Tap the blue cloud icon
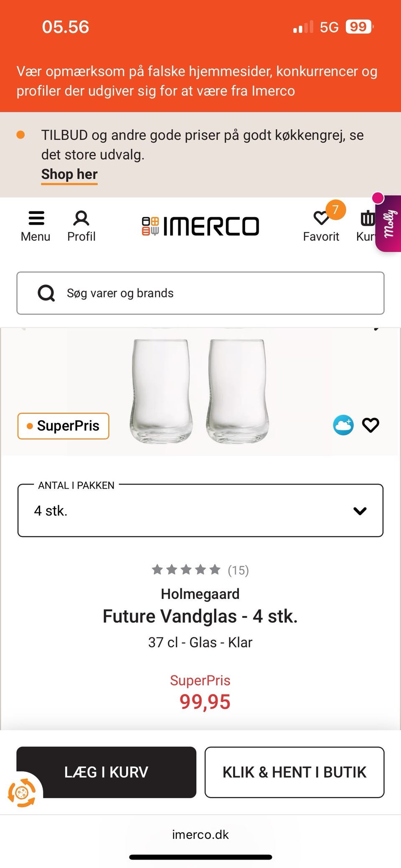Image resolution: width=401 pixels, height=868 pixels. [x=343, y=425]
